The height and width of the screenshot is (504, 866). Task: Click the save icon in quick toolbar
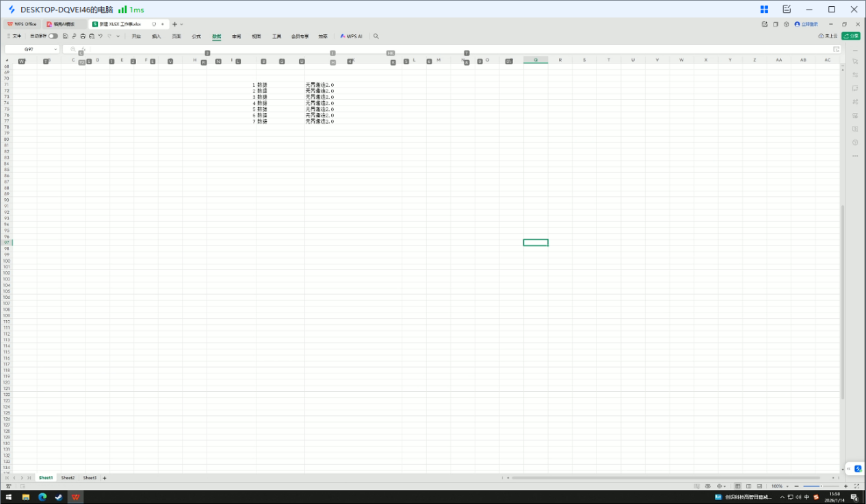click(x=65, y=36)
